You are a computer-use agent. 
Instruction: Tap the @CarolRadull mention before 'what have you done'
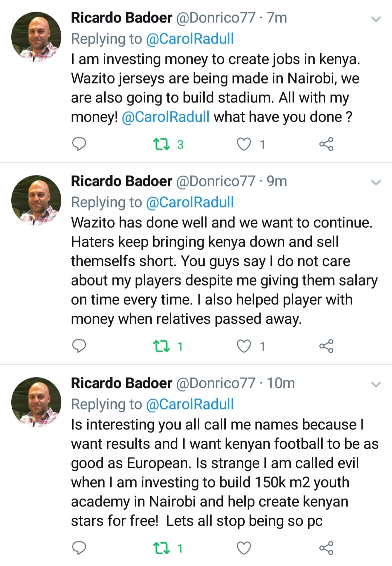pos(166,117)
